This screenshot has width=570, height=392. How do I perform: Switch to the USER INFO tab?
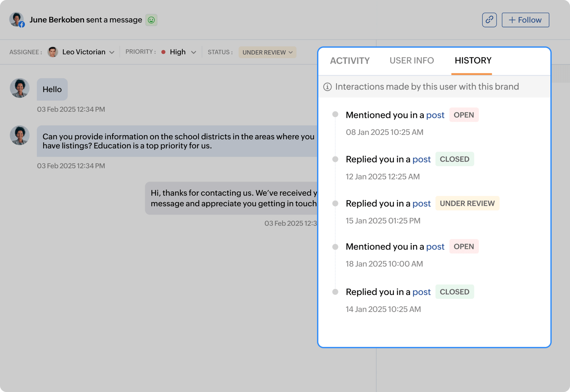pos(411,60)
